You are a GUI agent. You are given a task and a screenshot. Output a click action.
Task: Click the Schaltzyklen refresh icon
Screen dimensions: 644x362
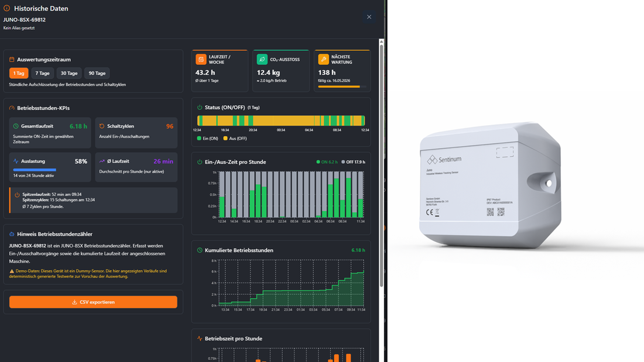(102, 126)
